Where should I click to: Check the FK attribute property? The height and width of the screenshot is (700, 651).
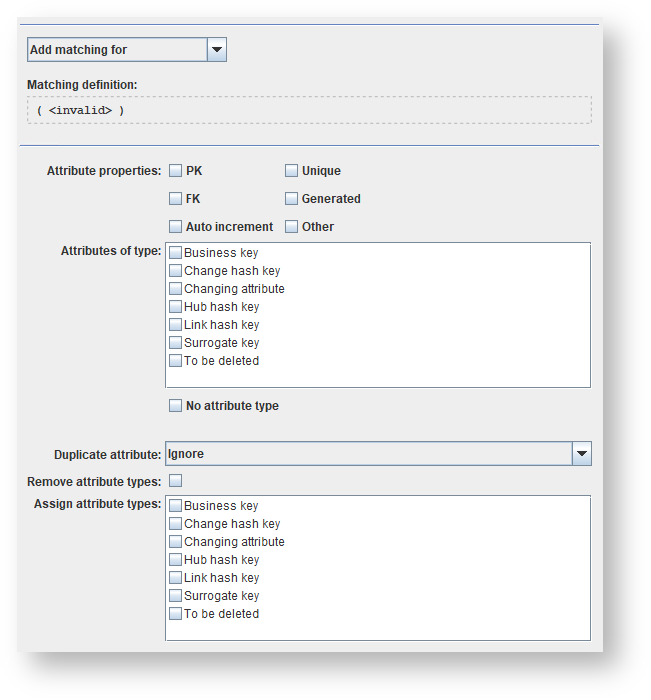click(x=176, y=199)
